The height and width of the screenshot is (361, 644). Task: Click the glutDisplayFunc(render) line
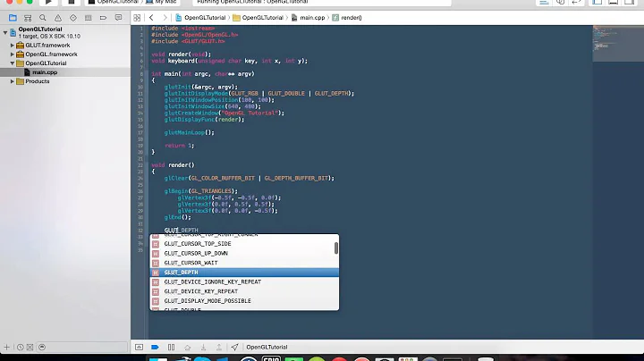pos(204,120)
